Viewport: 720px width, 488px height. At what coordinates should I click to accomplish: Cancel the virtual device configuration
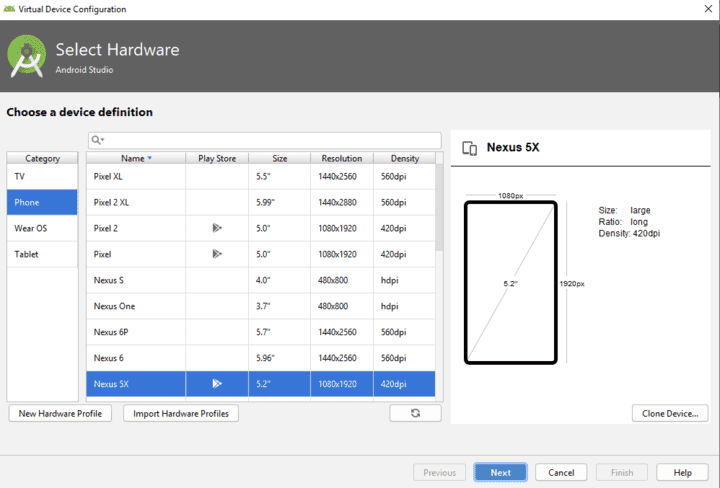[561, 472]
